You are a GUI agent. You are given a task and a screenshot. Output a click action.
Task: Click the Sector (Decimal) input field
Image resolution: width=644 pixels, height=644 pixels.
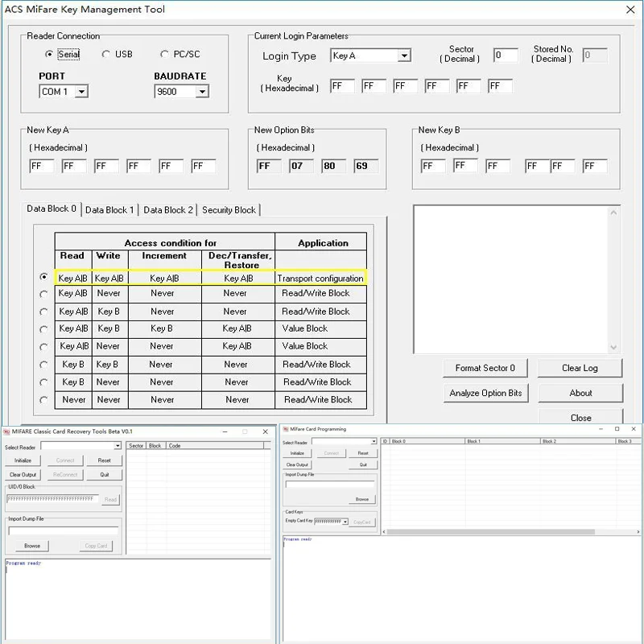click(x=506, y=56)
